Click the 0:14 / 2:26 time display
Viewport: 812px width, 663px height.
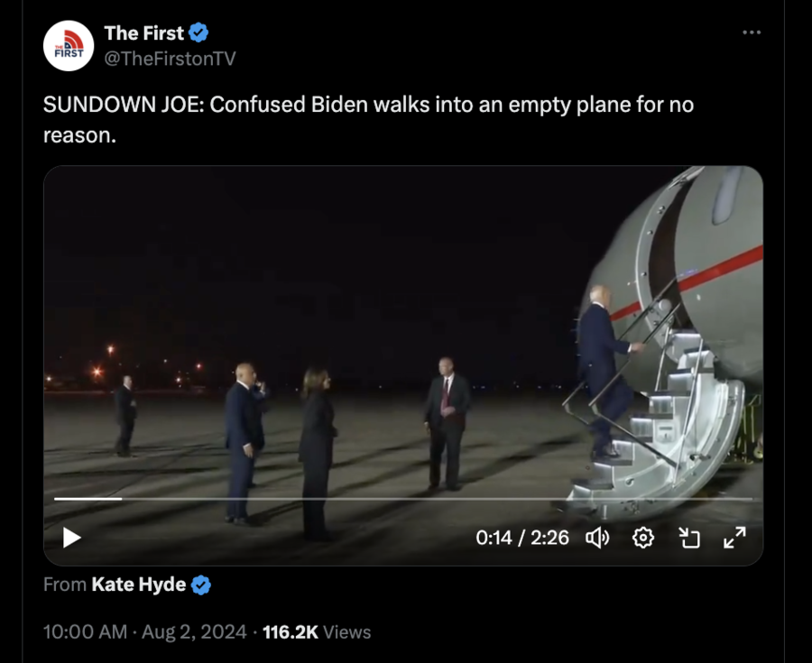pos(522,538)
